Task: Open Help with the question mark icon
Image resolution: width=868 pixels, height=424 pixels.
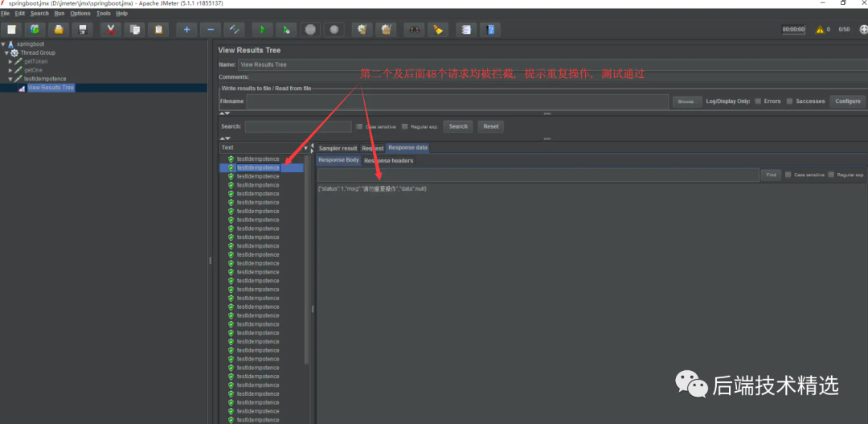Action: pos(490,30)
